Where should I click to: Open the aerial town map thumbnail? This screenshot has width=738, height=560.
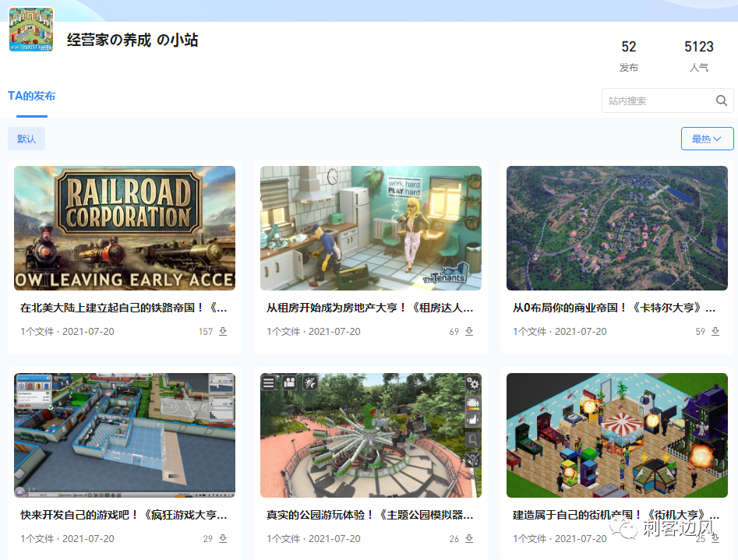coord(617,228)
